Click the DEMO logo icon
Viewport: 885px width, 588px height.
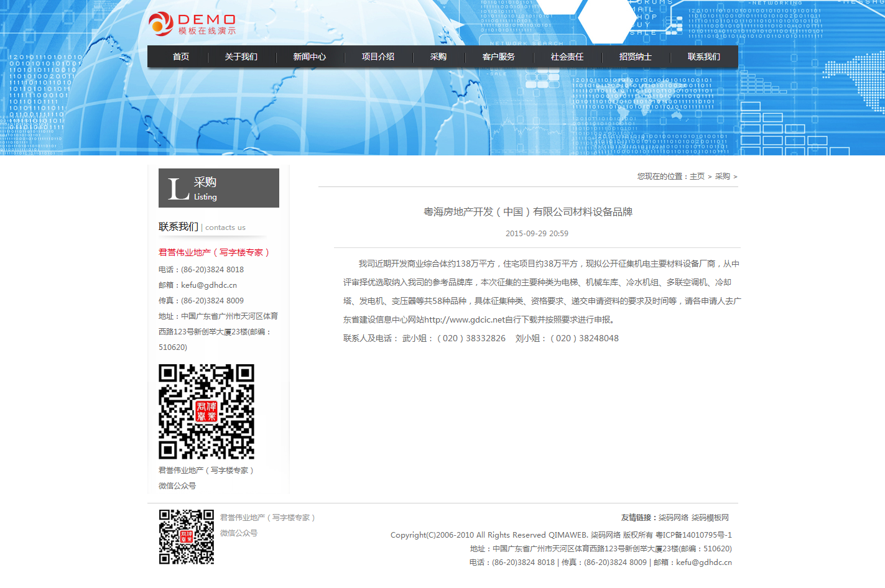[x=161, y=24]
